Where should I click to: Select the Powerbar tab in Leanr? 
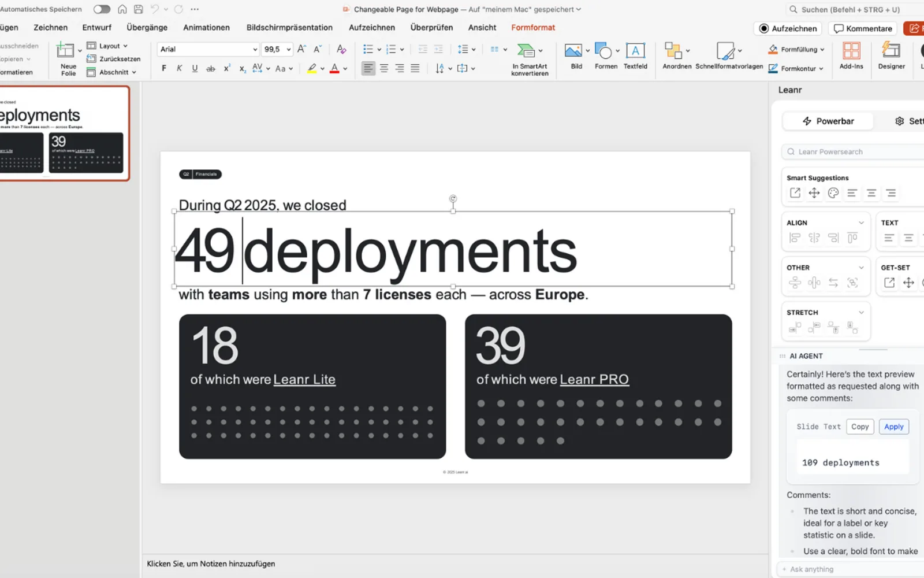pyautogui.click(x=828, y=121)
